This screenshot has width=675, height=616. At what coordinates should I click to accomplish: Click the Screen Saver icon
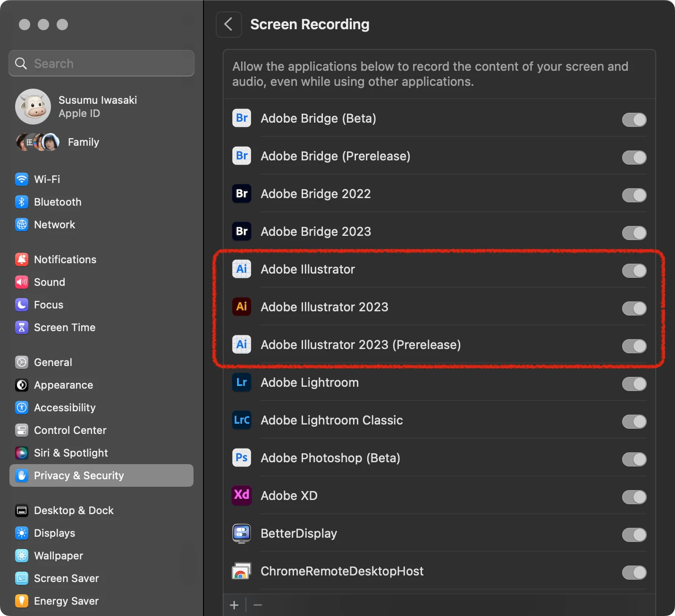pos(22,578)
